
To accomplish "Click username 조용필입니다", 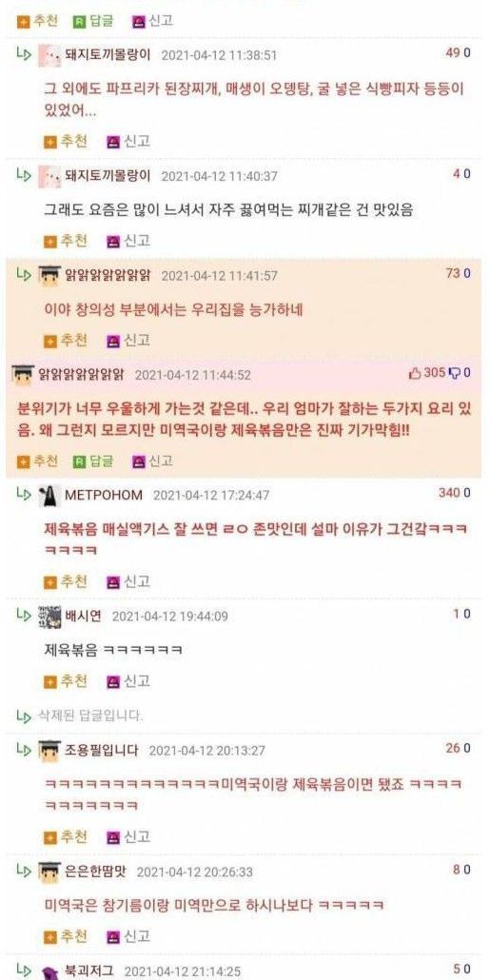I will tap(101, 750).
